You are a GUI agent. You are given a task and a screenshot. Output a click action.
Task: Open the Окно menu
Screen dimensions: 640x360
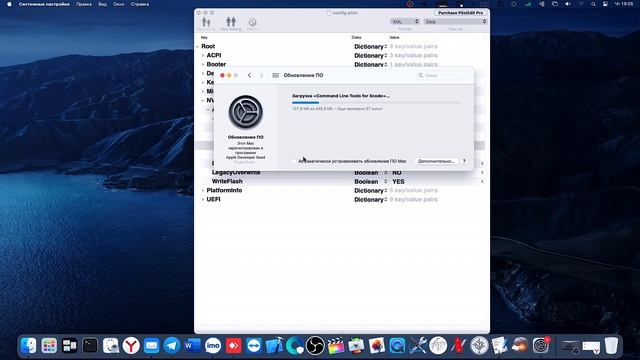click(x=119, y=4)
